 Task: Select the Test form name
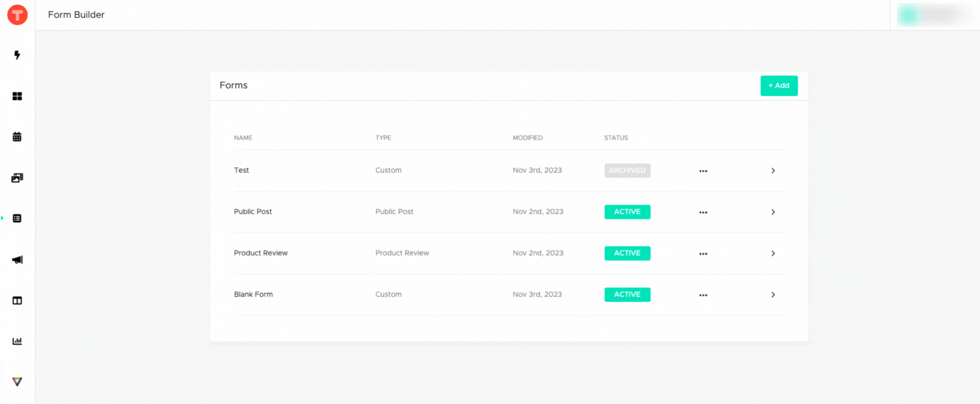pyautogui.click(x=241, y=170)
